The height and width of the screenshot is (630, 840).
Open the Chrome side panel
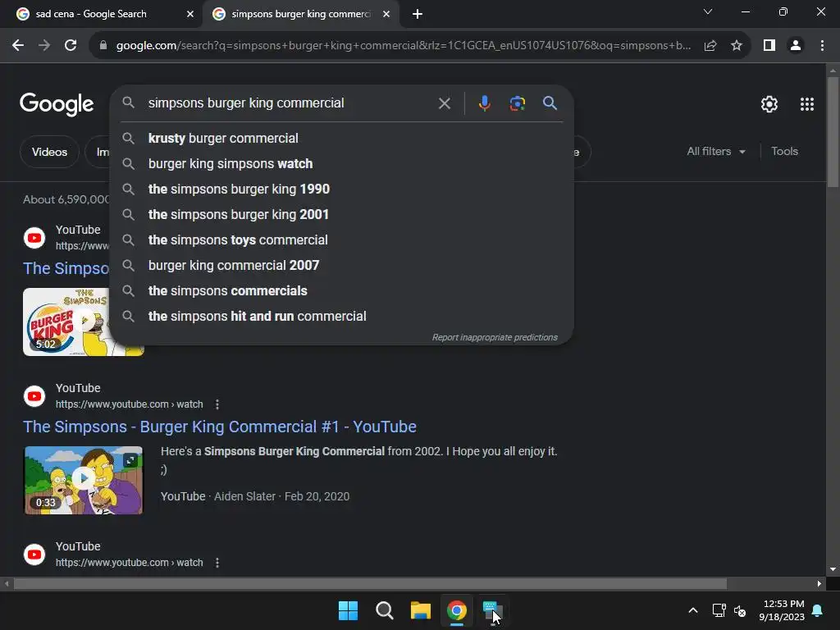click(x=769, y=46)
